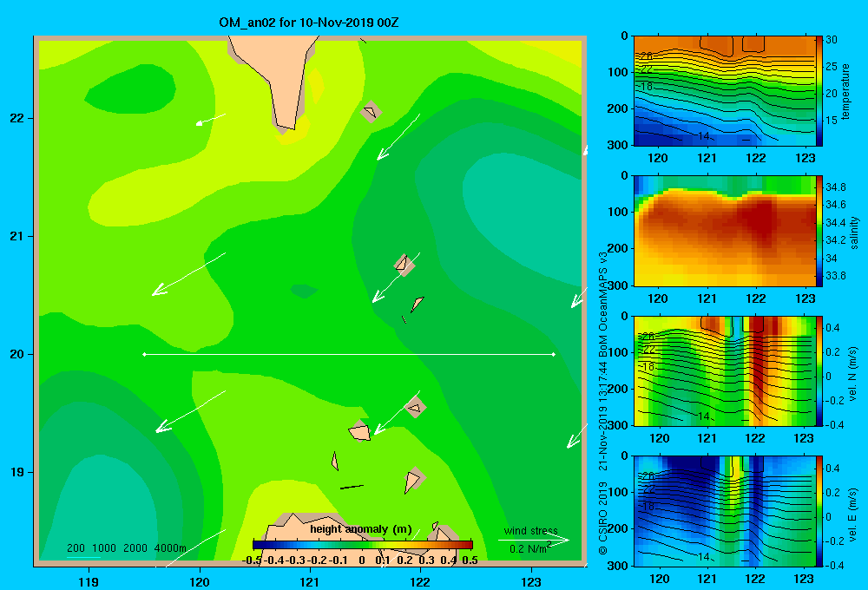
Task: Open the temperature depth section panel
Action: click(x=724, y=91)
